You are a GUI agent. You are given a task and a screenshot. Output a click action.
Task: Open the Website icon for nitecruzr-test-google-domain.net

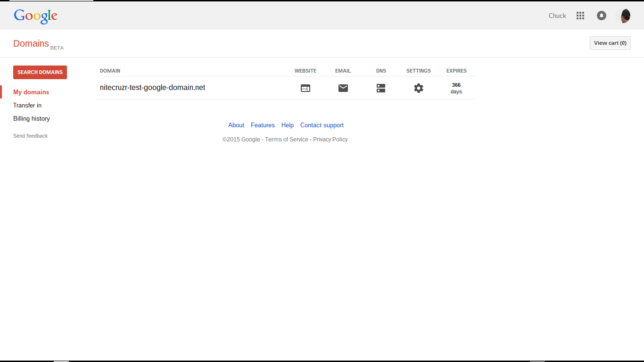tap(305, 88)
